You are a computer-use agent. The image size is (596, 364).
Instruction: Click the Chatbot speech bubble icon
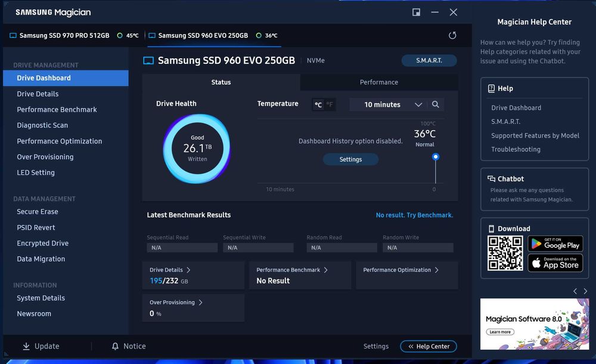click(x=491, y=179)
